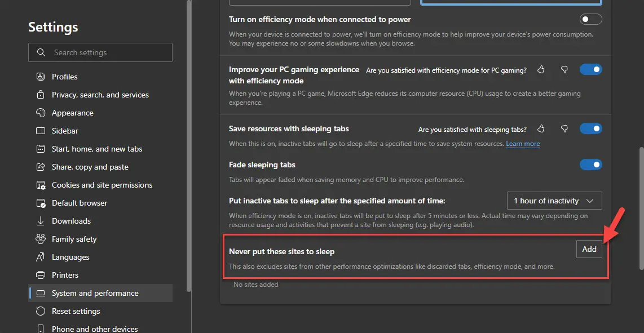This screenshot has width=644, height=333.
Task: Give thumbs down for sleeping tabs
Action: tap(564, 129)
